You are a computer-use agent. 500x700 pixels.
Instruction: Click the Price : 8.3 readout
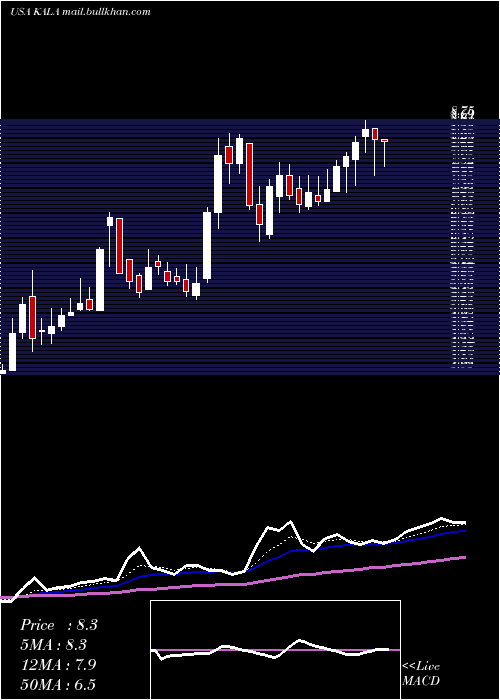point(58,625)
